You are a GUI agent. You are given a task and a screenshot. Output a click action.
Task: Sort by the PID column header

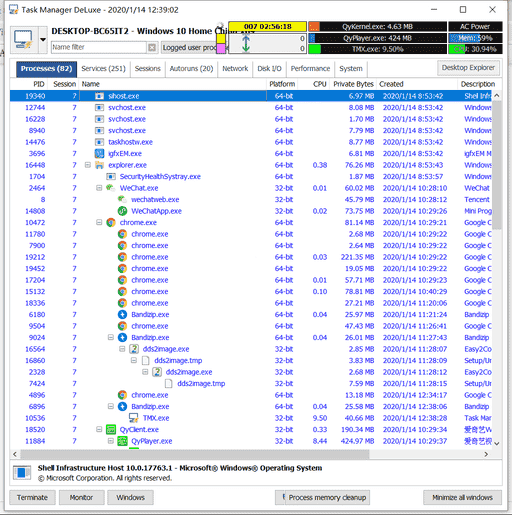point(39,84)
